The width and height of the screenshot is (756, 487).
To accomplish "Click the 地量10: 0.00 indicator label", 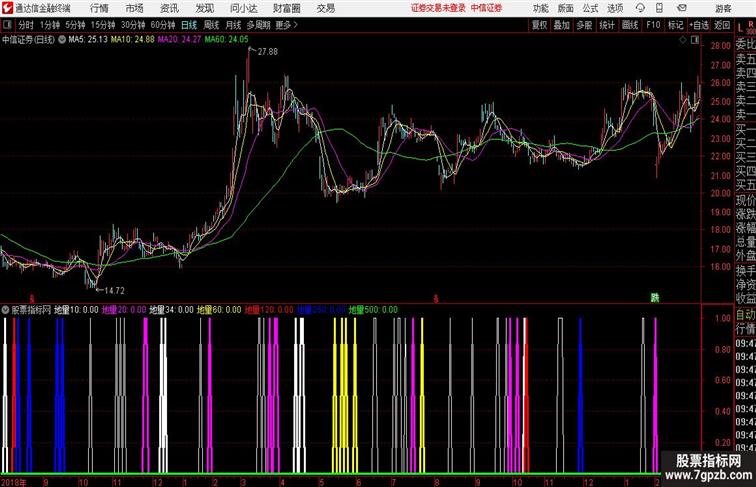I will point(76,310).
